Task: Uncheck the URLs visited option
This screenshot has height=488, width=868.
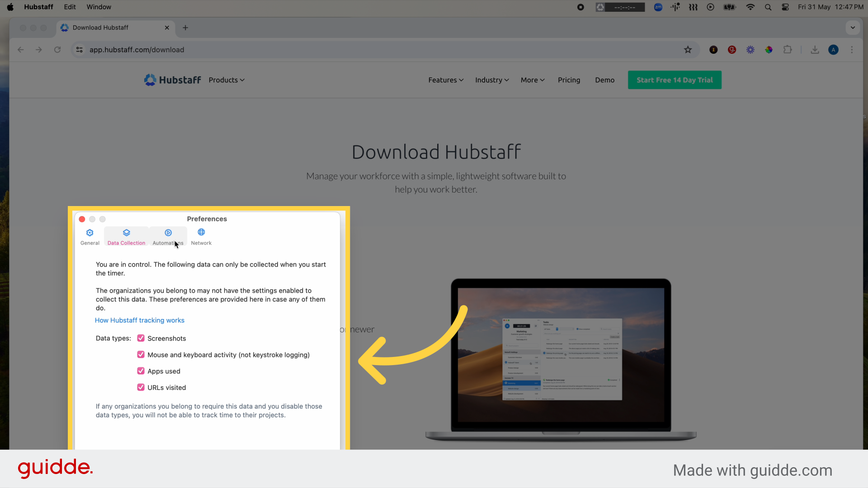Action: pyautogui.click(x=140, y=387)
